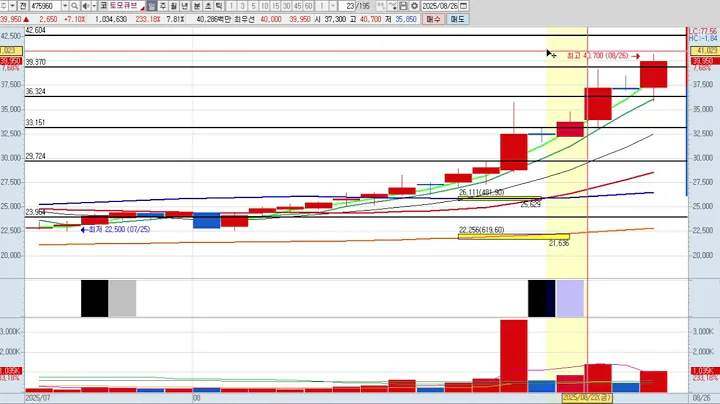The image size is (720, 404).
Task: Click the 코 market indicator icon
Action: [103, 6]
